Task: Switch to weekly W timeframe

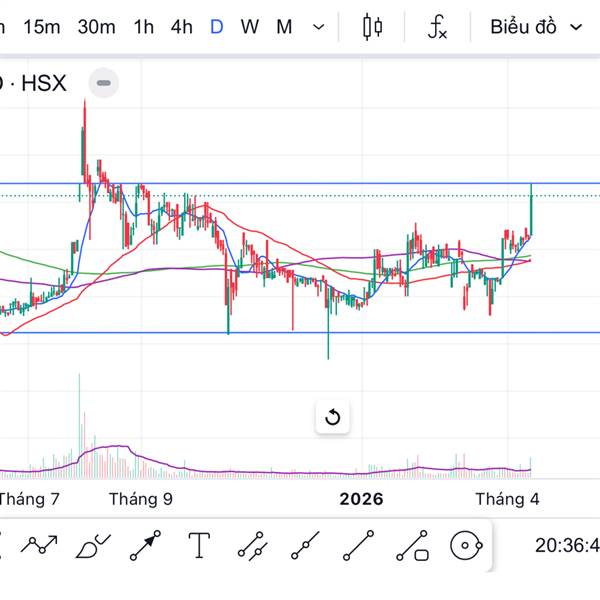Action: [x=250, y=27]
